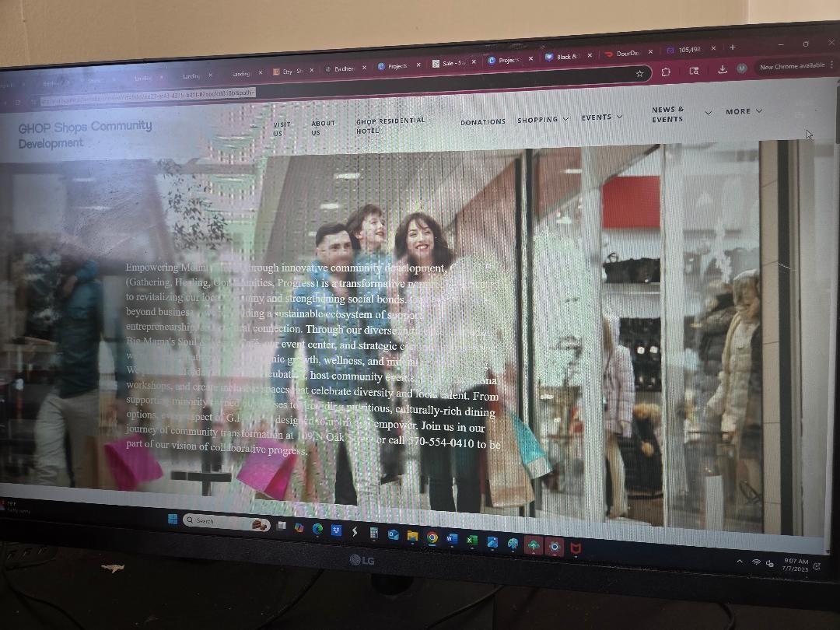Open Dropbox from the taskbar
Screen dimensions: 840x630
(336, 530)
